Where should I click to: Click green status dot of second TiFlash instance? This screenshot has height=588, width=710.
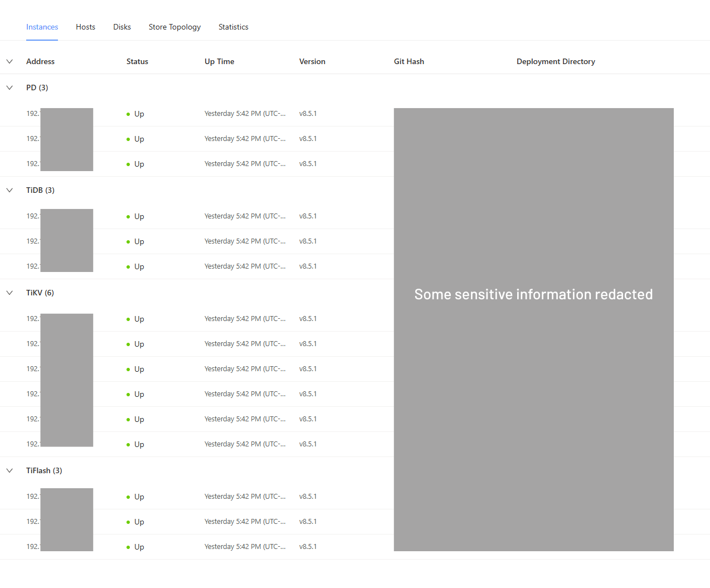(128, 522)
